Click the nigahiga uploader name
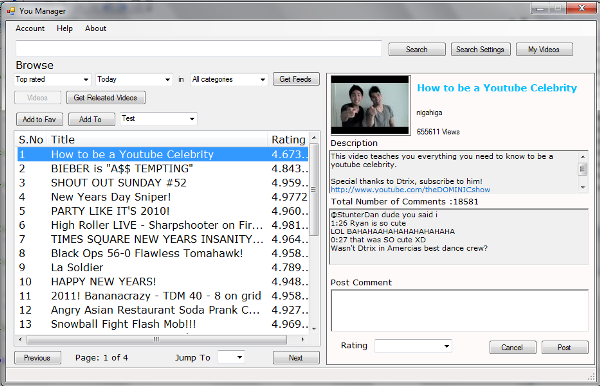Viewport: 600px width, 386px height. click(429, 112)
